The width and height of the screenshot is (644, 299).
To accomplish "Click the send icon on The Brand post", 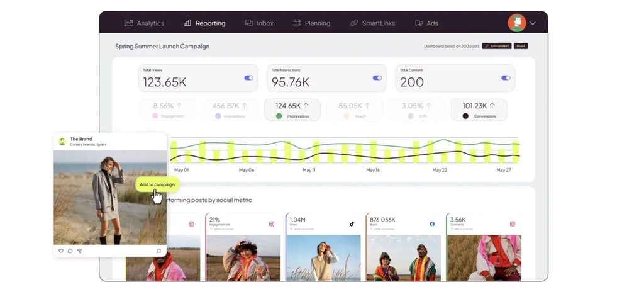I will point(79,251).
